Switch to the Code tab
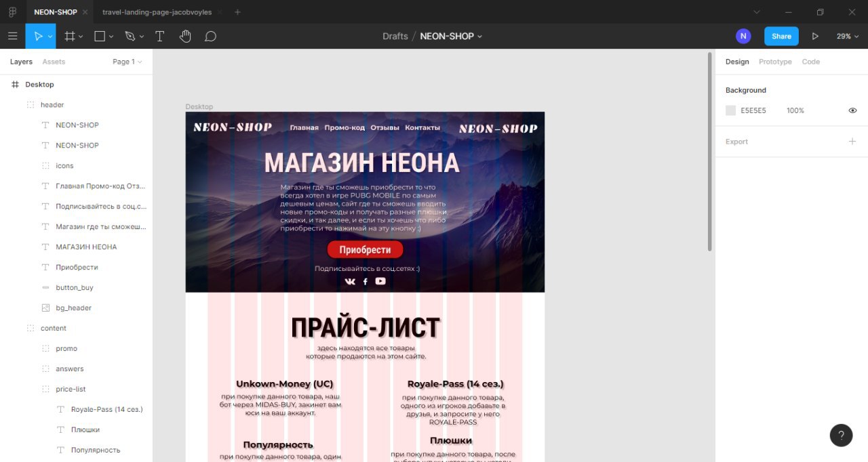 (x=811, y=62)
